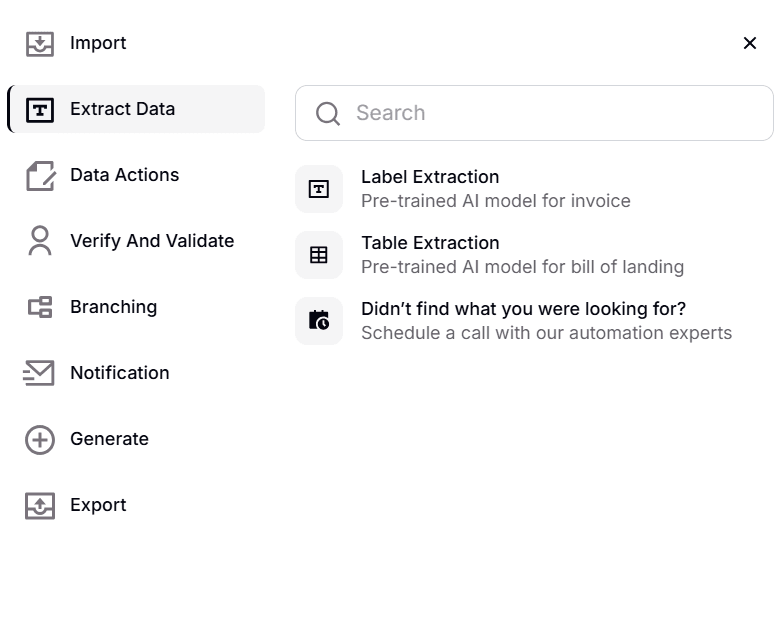Click the Verify And Validate person icon
The height and width of the screenshot is (637, 781).
pos(40,241)
